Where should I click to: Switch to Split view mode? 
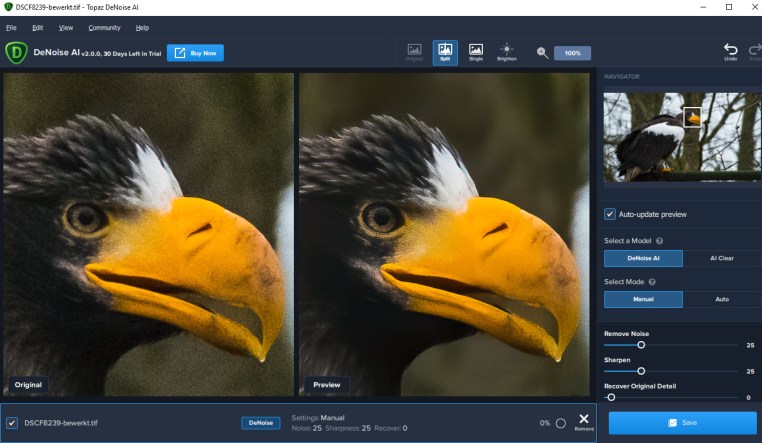pos(445,52)
